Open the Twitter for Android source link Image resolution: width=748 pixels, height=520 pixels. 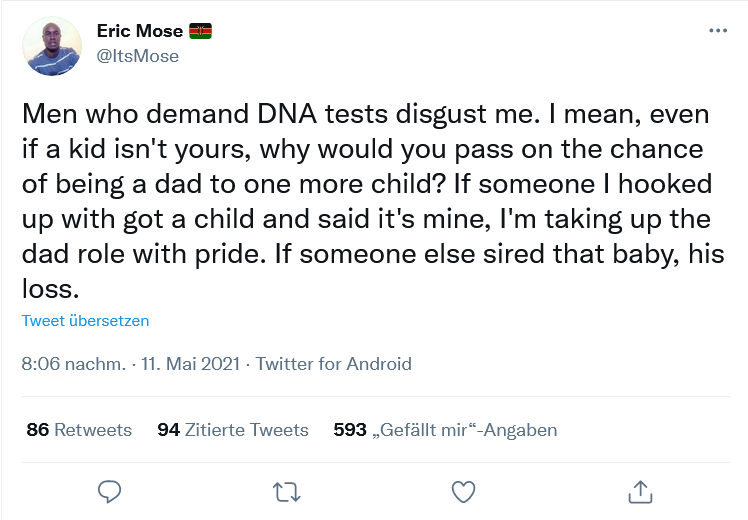(x=333, y=364)
